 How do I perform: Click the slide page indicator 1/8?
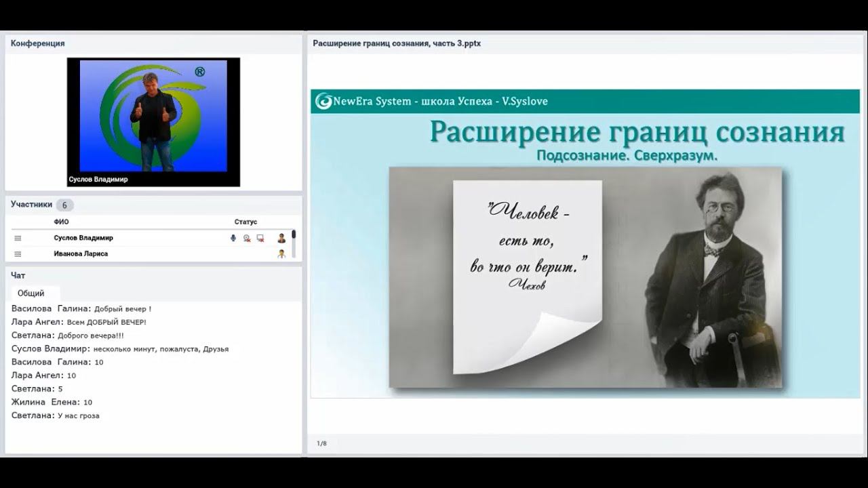[321, 443]
